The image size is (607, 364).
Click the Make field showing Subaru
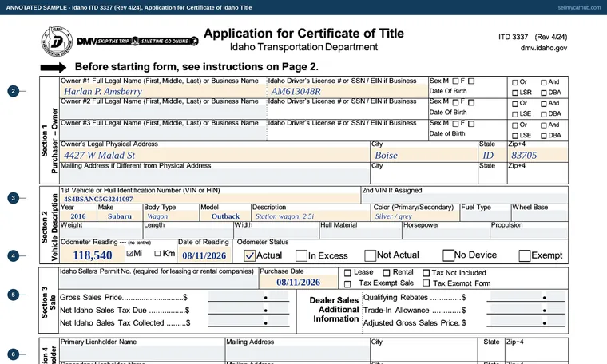click(119, 216)
